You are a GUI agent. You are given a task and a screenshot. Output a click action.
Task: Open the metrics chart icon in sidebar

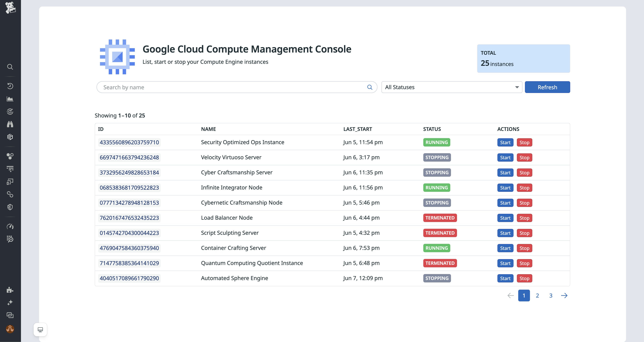coord(10,99)
